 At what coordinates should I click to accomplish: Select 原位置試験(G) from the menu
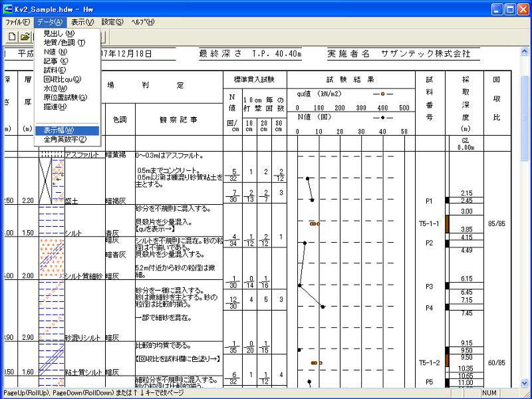click(x=65, y=97)
